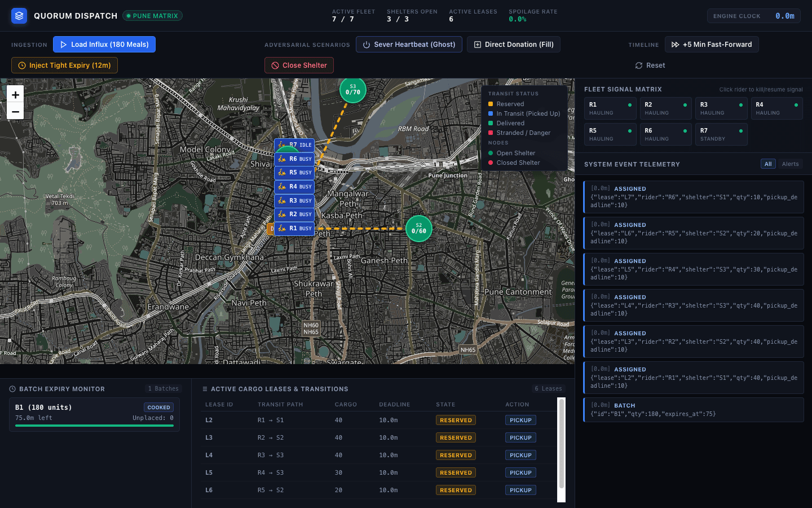Click Load Influx (180 Meals) button

(104, 45)
